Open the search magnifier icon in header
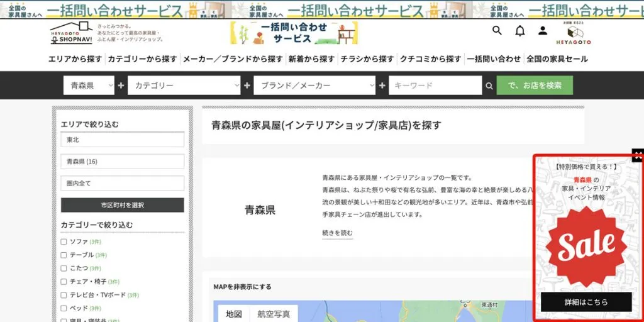Screen dimensions: 644x322 click(x=497, y=30)
